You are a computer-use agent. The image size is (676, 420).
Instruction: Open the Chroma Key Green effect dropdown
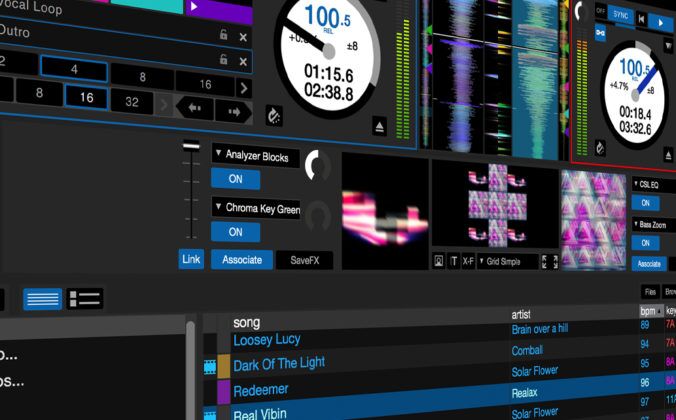256,208
